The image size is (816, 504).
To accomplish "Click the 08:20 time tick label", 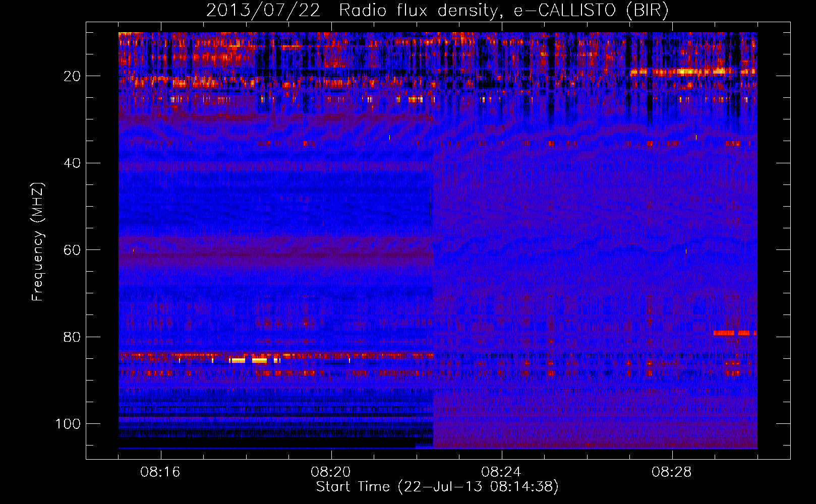I will [331, 472].
